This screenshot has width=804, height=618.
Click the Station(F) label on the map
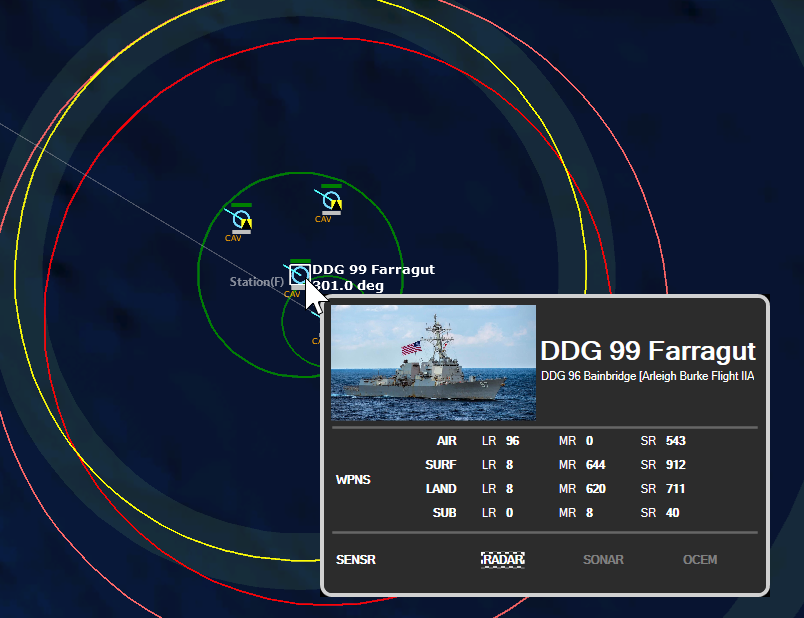coord(256,282)
